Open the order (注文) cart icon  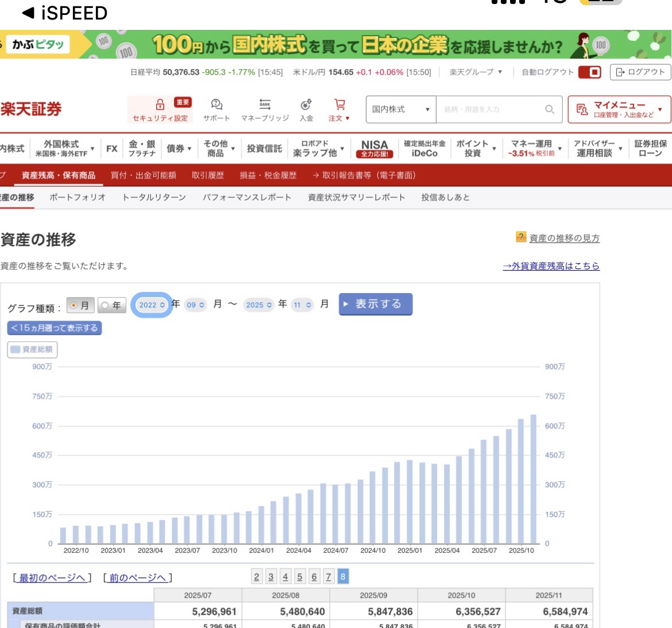tap(339, 105)
